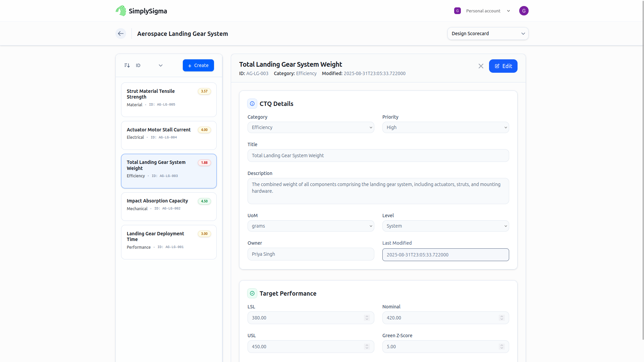644x362 pixels.
Task: Click the Create button
Action: (x=198, y=65)
